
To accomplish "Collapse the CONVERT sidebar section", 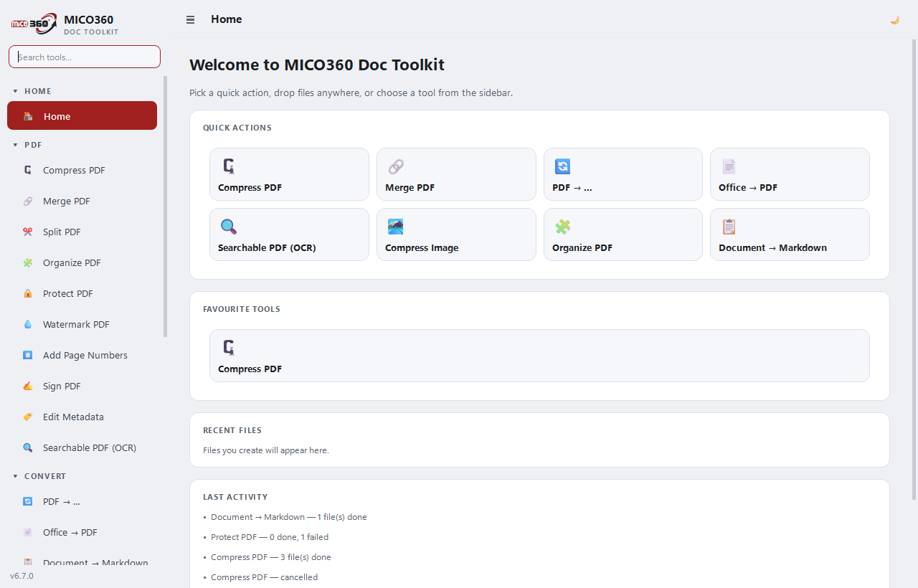I will tap(15, 476).
